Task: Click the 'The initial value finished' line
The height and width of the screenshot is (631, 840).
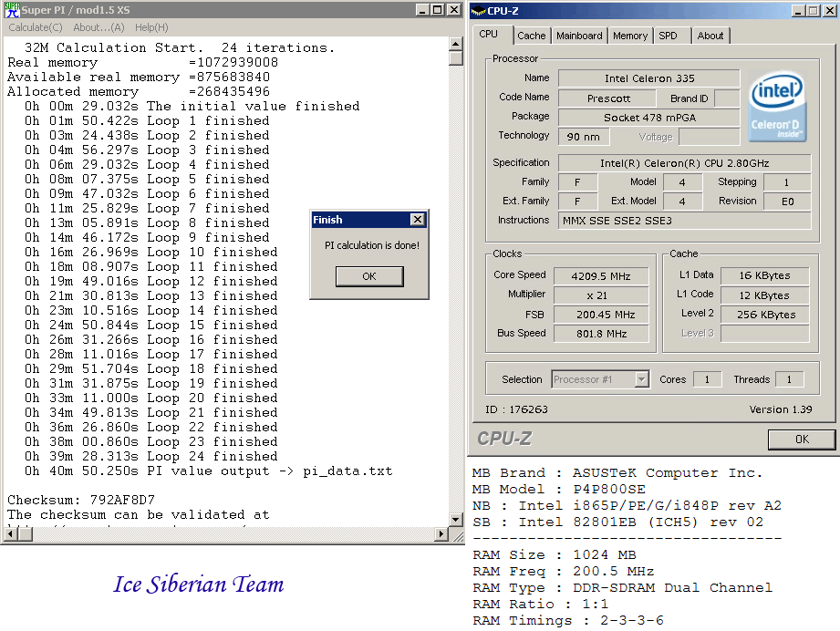Action: point(192,107)
